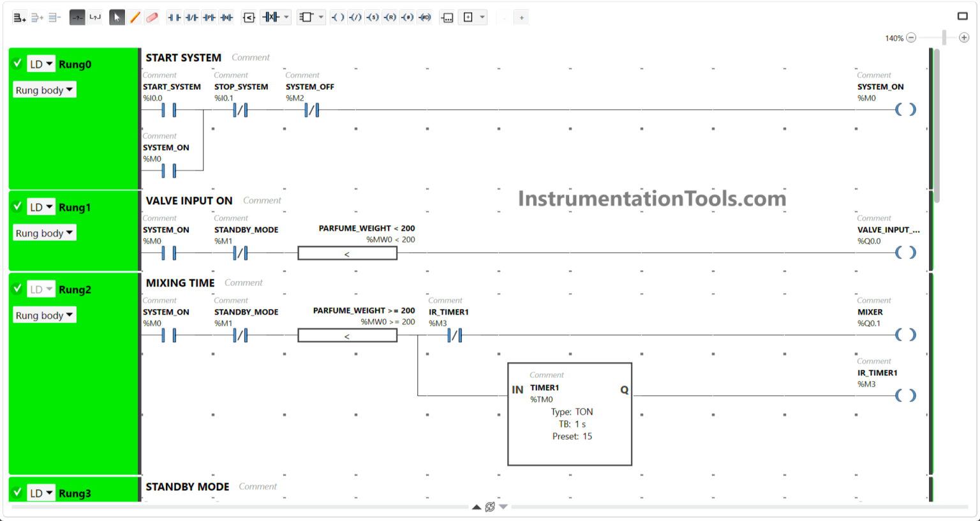Insert the XOR contact block

click(271, 17)
